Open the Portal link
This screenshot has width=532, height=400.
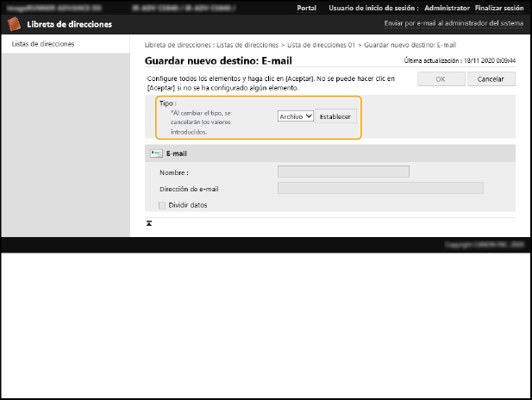pos(306,7)
